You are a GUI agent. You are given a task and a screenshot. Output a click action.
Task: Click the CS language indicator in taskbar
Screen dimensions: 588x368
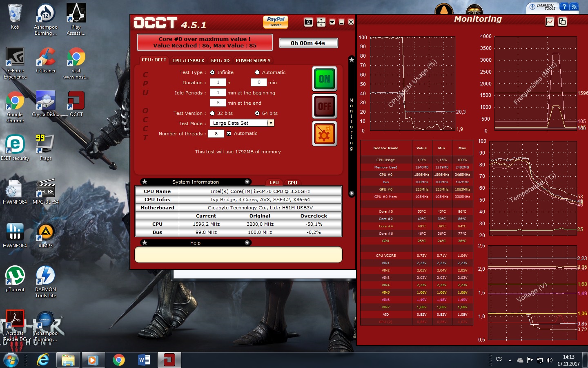499,359
